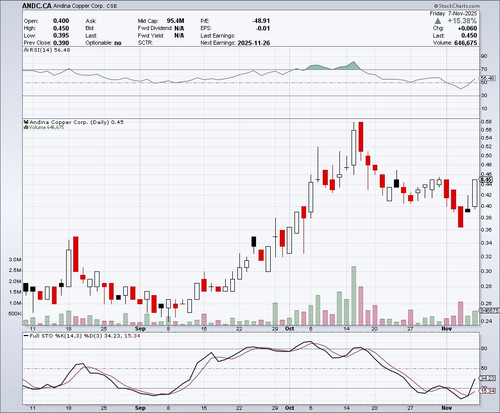The height and width of the screenshot is (413, 500).
Task: Click the SCTR label
Action: (145, 43)
